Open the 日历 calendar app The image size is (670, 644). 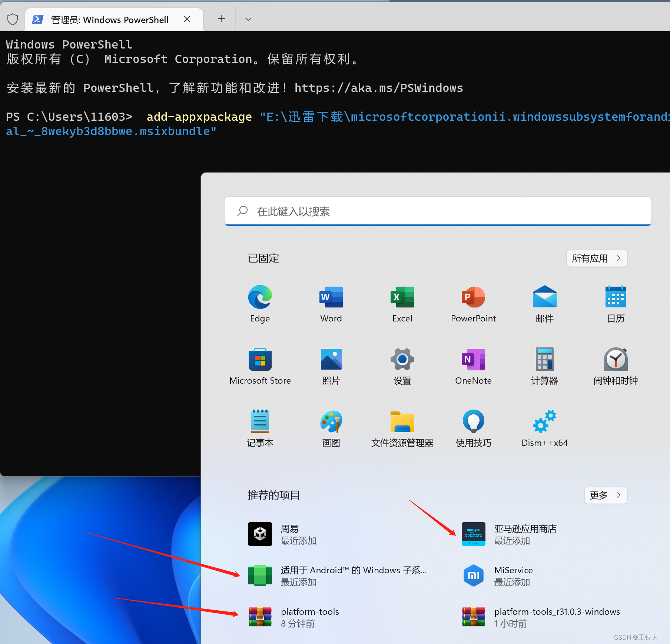pos(616,304)
